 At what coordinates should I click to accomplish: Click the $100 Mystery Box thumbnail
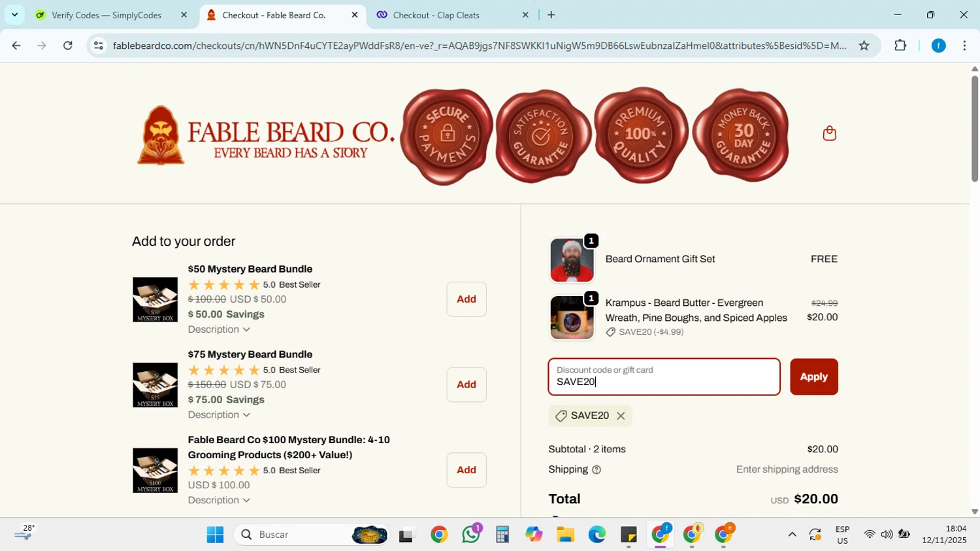coord(155,470)
